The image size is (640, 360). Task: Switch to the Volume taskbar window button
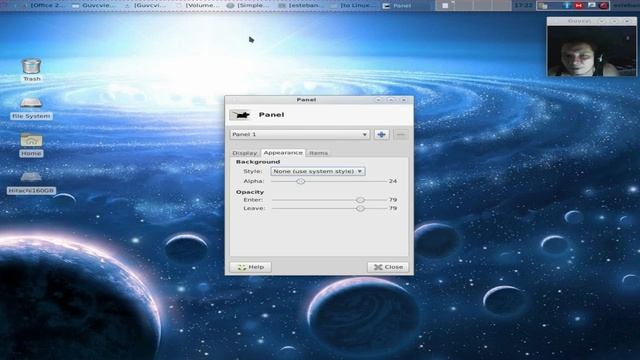pos(198,5)
